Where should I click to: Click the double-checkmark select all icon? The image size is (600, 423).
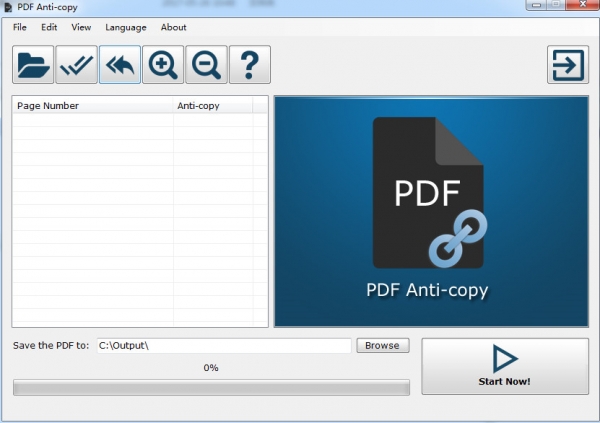(x=76, y=65)
